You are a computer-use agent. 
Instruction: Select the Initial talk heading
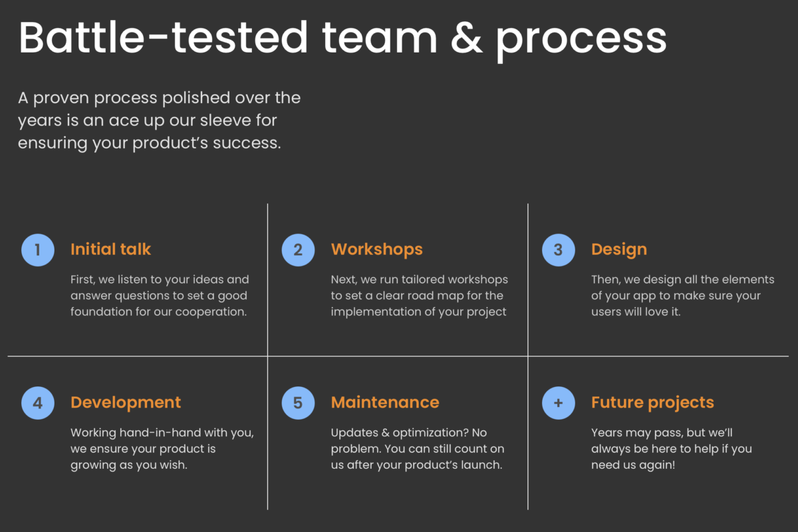pos(111,249)
